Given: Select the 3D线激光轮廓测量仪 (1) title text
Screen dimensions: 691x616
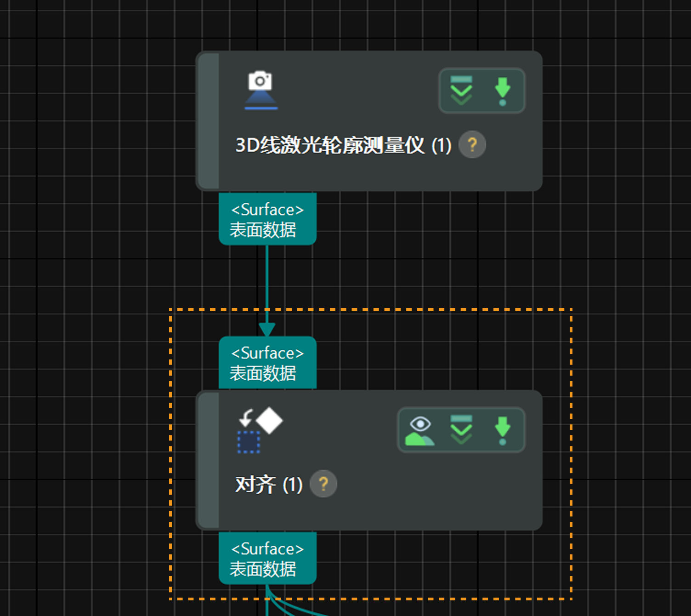Looking at the screenshot, I should click(x=343, y=145).
